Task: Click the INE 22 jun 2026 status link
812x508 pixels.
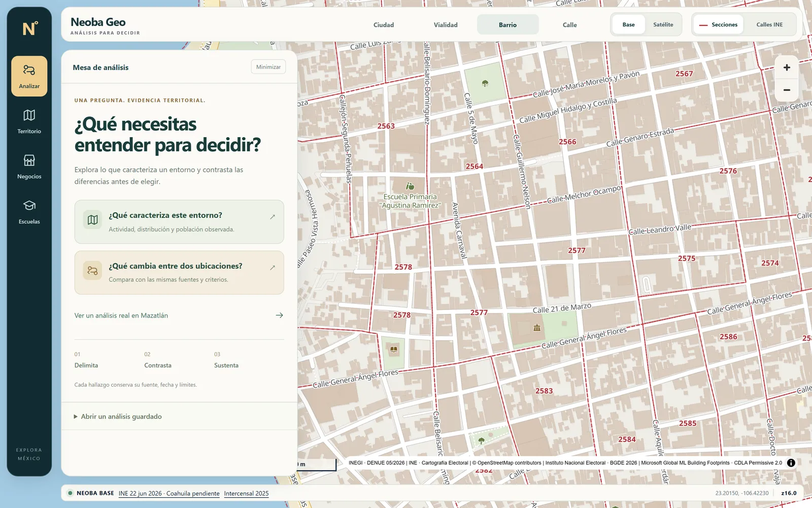Action: [169, 493]
